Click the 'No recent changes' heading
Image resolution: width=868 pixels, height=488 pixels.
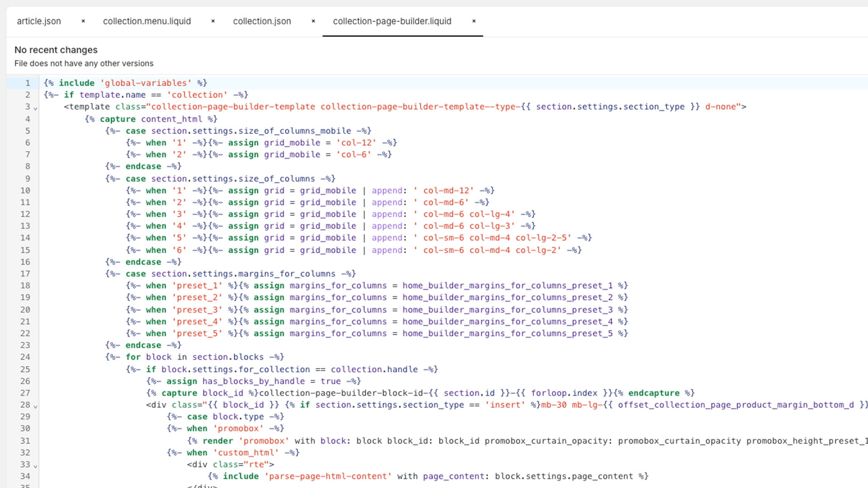pyautogui.click(x=56, y=50)
